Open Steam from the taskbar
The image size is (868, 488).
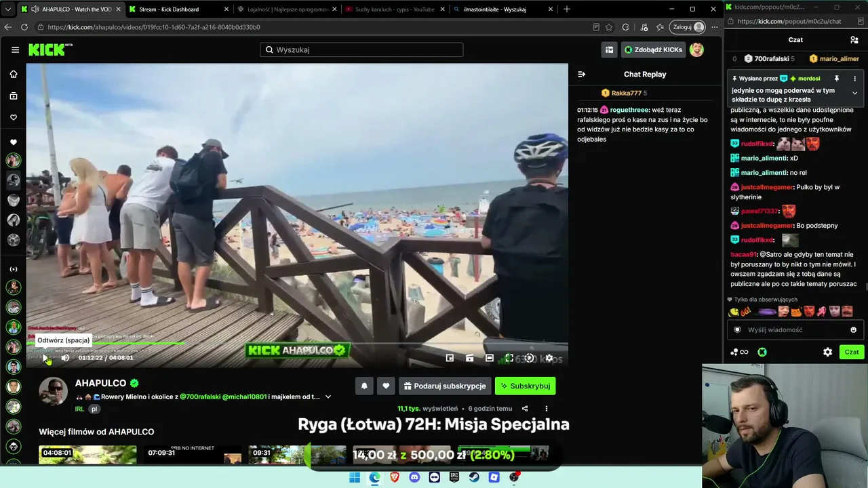click(x=474, y=477)
